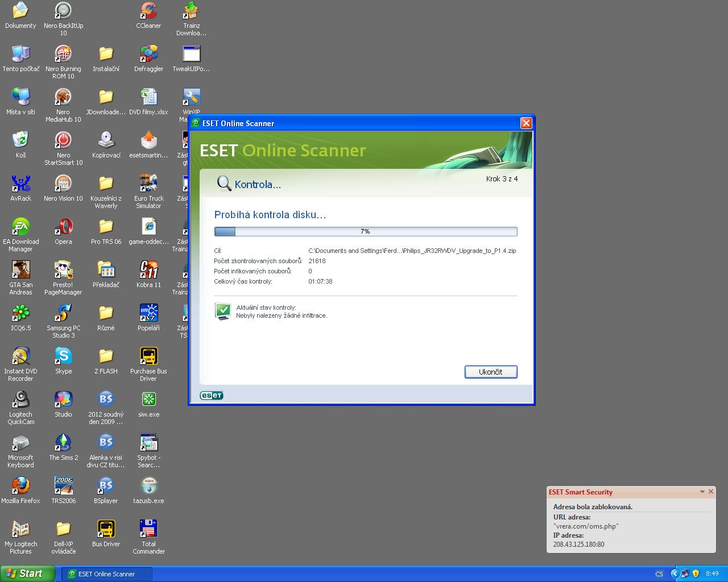The image size is (728, 582).
Task: Select the Euro Truck Simulator icon
Action: coord(148,184)
